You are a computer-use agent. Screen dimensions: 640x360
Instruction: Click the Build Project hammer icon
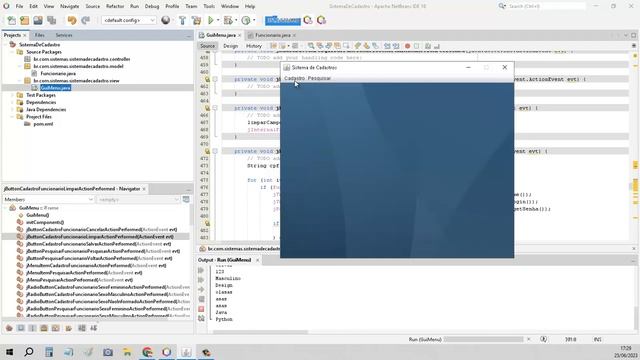click(182, 20)
